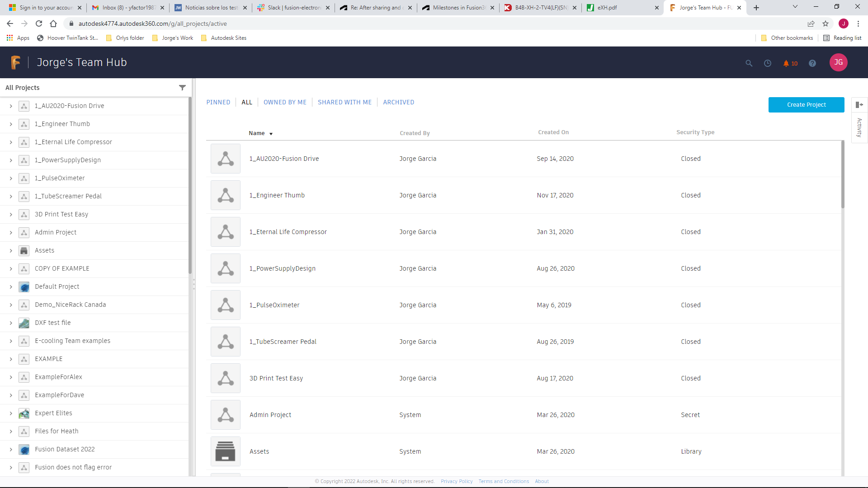This screenshot has width=868, height=488.
Task: Expand the 1_AU2020-Fusion Drive tree node
Action: (11, 106)
